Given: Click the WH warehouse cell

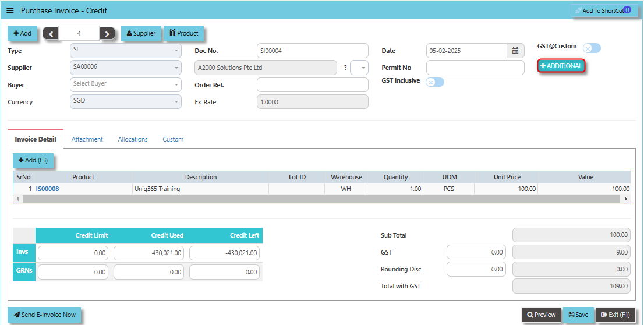Looking at the screenshot, I should point(346,189).
